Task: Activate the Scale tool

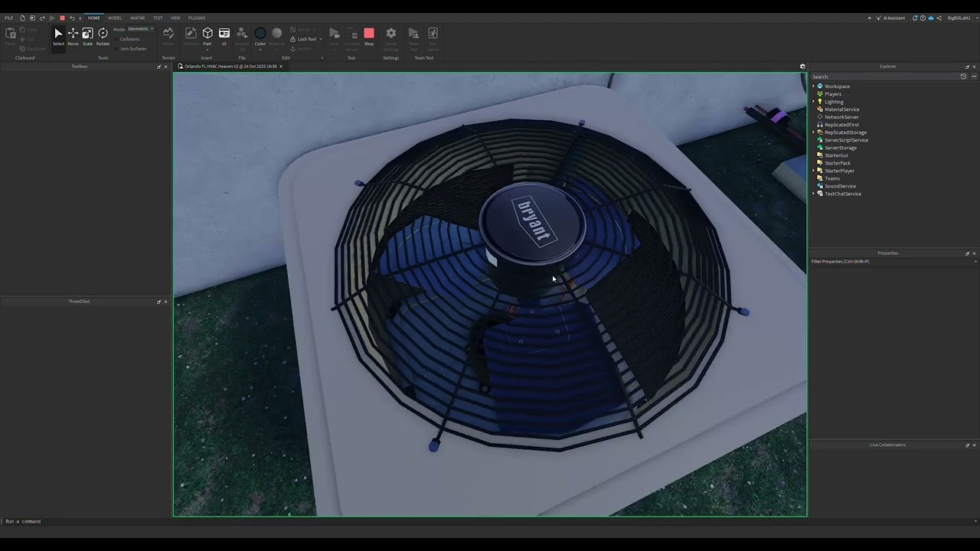Action: tap(87, 36)
